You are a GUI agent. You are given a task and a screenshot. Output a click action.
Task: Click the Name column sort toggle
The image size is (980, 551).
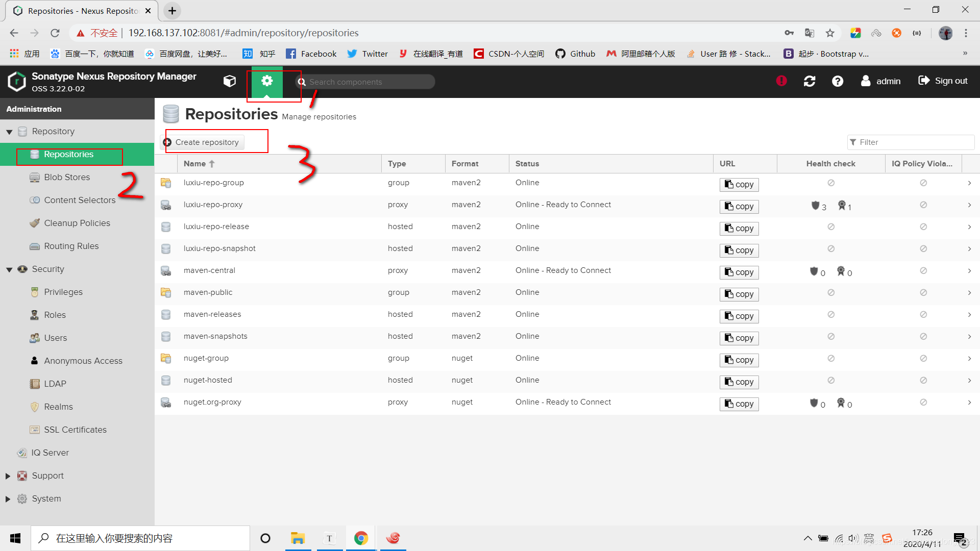pos(200,163)
